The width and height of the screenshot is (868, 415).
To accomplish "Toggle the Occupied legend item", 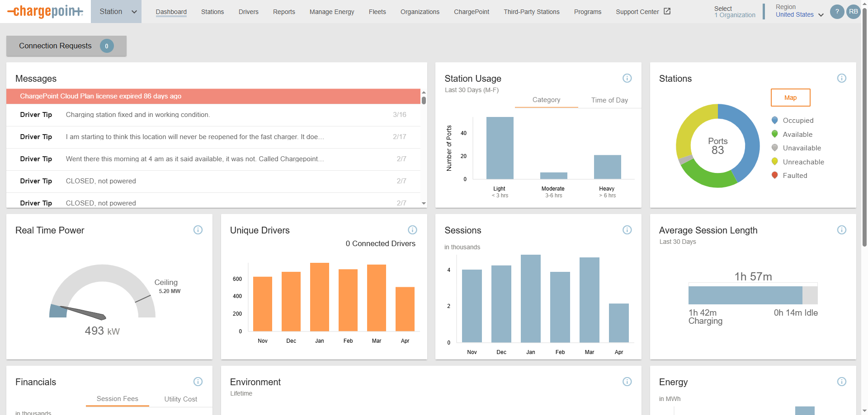I will coord(797,121).
